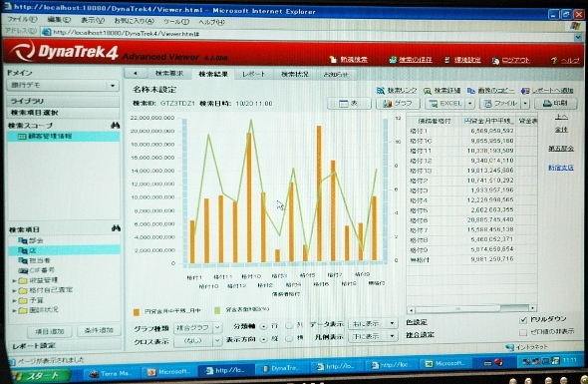This screenshot has height=384, width=588.
Task: Click the レポートへ追加 icon
Action: 525,91
